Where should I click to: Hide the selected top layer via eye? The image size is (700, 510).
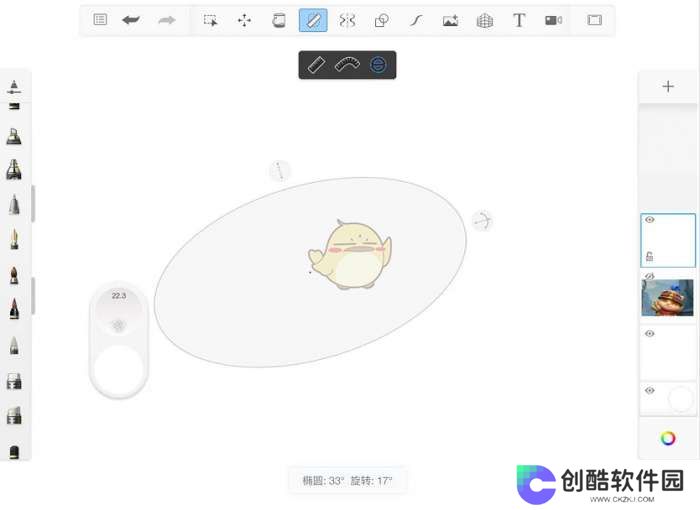tap(650, 220)
